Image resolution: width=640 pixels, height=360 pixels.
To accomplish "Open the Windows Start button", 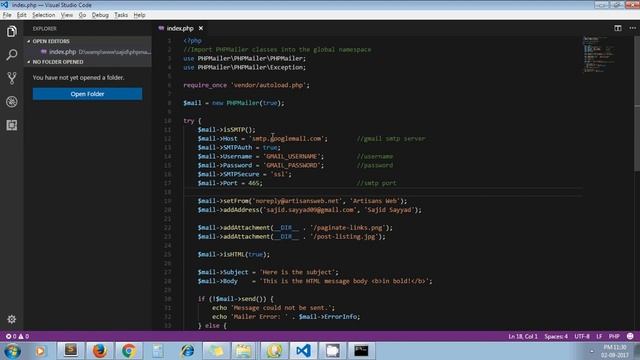I will click(x=12, y=351).
